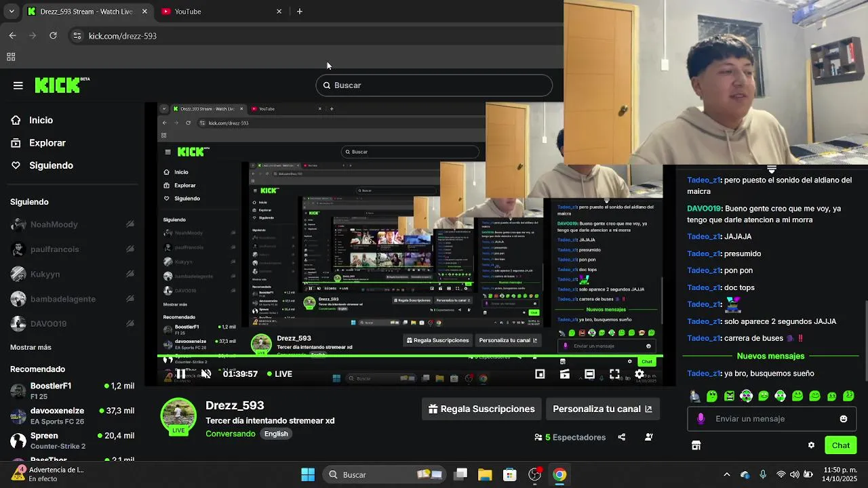
Task: Open the Conversando category link
Action: click(x=231, y=434)
